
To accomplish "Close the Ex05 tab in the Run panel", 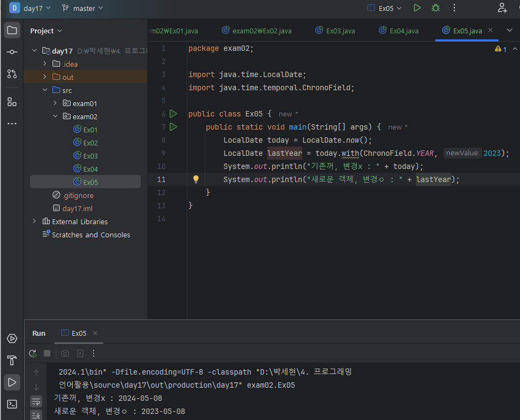I will point(95,333).
